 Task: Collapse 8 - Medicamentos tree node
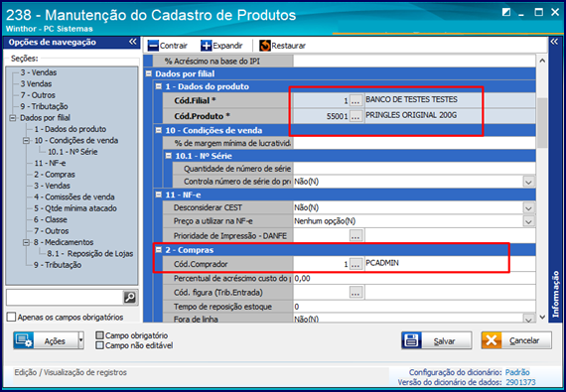(27, 242)
